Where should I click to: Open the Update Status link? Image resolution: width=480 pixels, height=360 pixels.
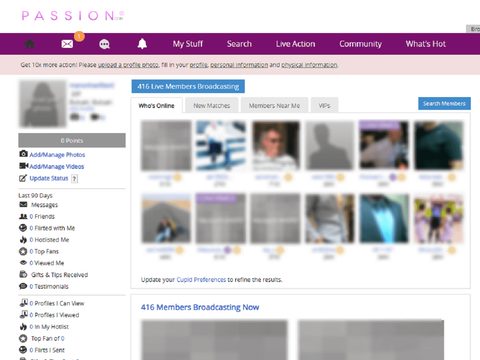[49, 178]
